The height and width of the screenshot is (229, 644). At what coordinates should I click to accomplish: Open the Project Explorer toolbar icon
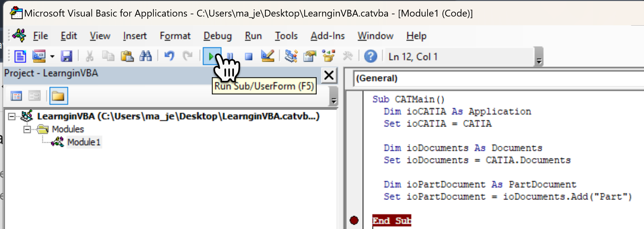pyautogui.click(x=291, y=56)
